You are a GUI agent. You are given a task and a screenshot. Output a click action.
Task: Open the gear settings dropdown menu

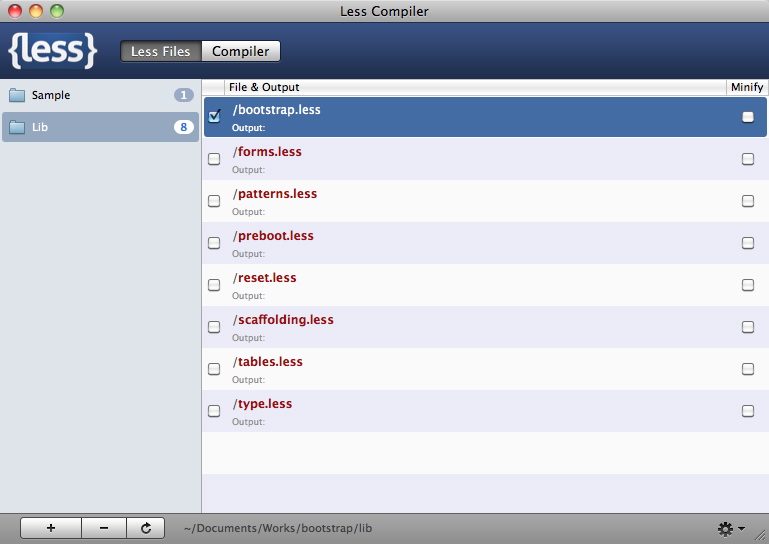(730, 528)
